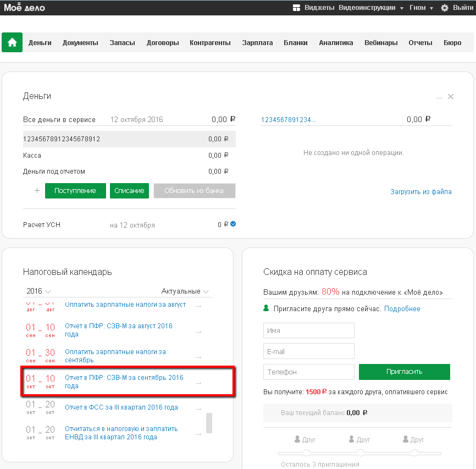Click blue checkmark icon next to Расчет УСН
Viewport: 476px width, 469px height.
[x=233, y=224]
